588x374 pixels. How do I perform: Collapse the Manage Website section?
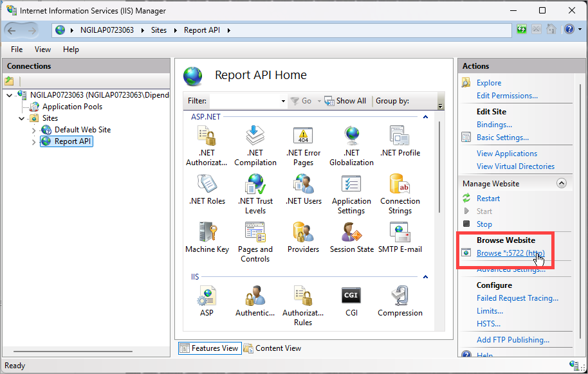(562, 183)
